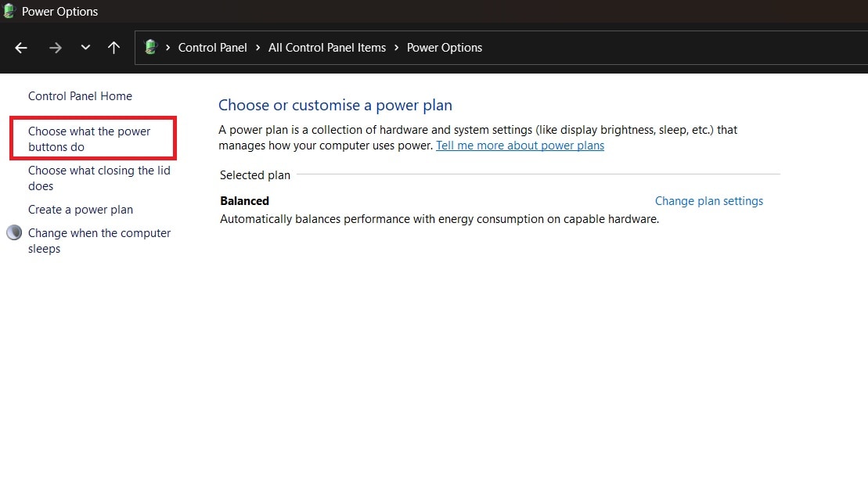Navigate to Control Panel via the breadcrumb

[212, 47]
